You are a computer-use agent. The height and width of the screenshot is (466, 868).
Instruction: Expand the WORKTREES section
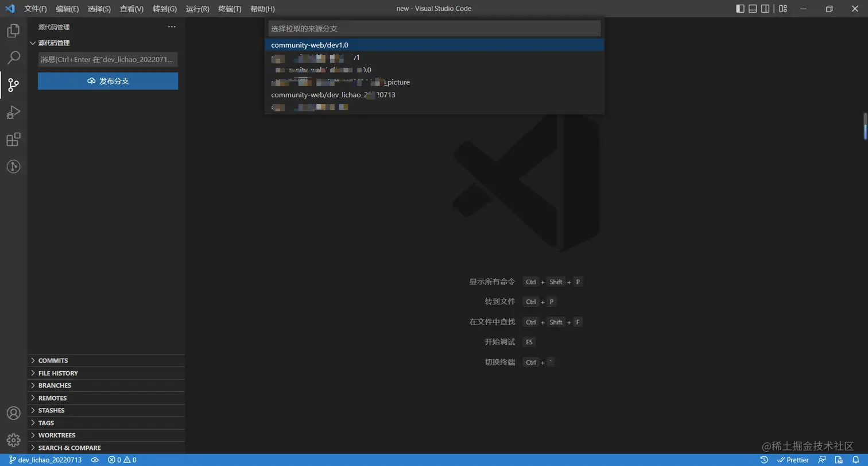[106, 436]
